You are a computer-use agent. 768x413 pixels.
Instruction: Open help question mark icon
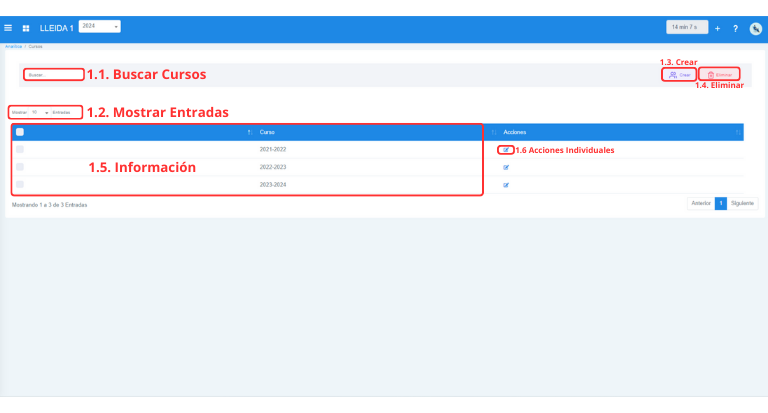pos(735,28)
